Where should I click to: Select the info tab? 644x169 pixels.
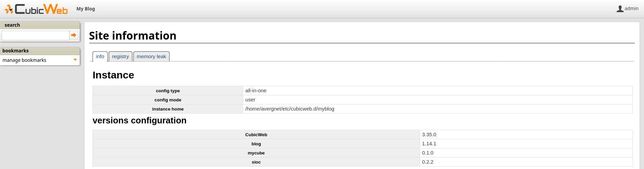click(100, 56)
